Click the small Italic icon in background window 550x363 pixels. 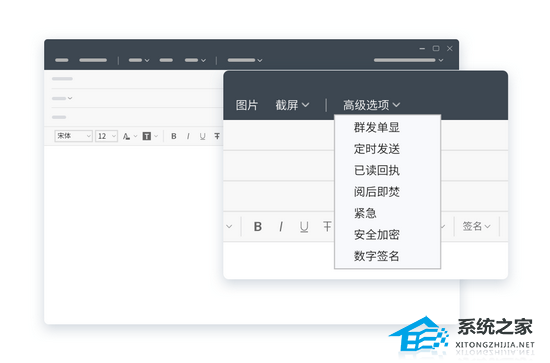188,136
